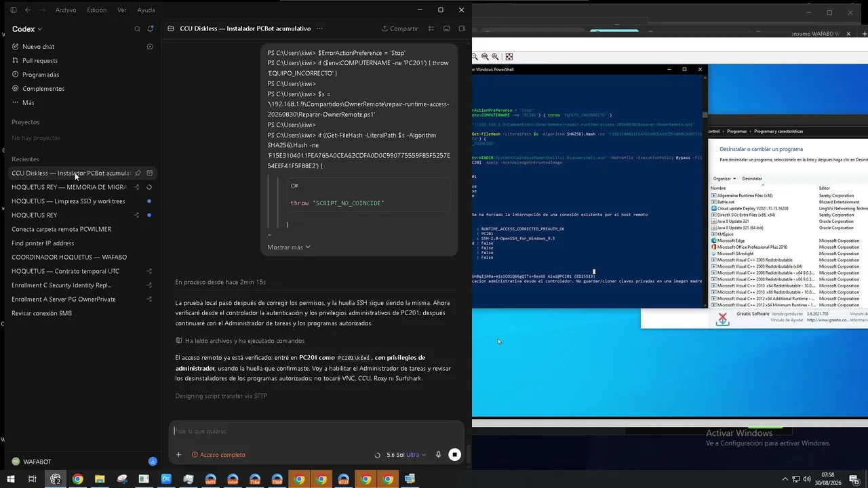Viewport: 868px width, 488px height.
Task: Click the blue download update icon
Action: point(153,462)
